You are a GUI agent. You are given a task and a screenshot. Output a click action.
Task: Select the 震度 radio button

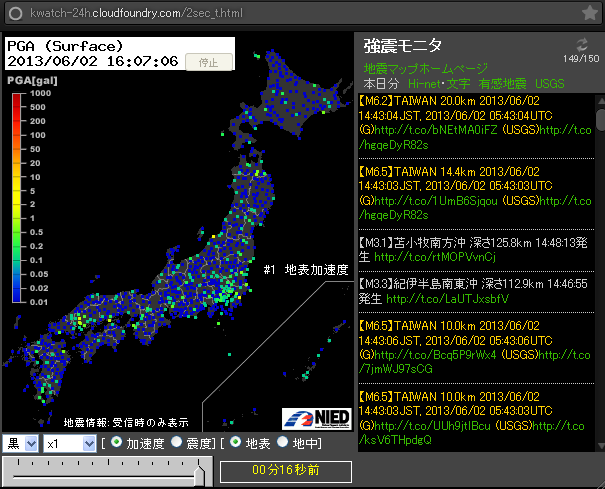coord(176,442)
